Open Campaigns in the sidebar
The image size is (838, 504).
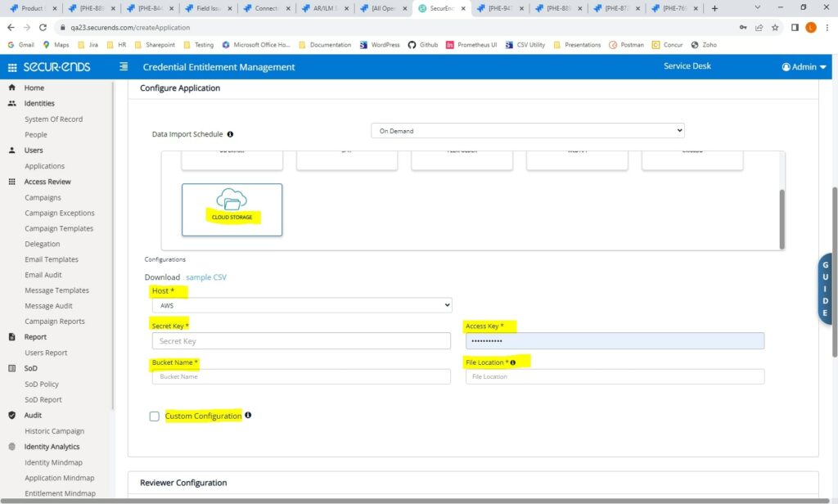43,197
